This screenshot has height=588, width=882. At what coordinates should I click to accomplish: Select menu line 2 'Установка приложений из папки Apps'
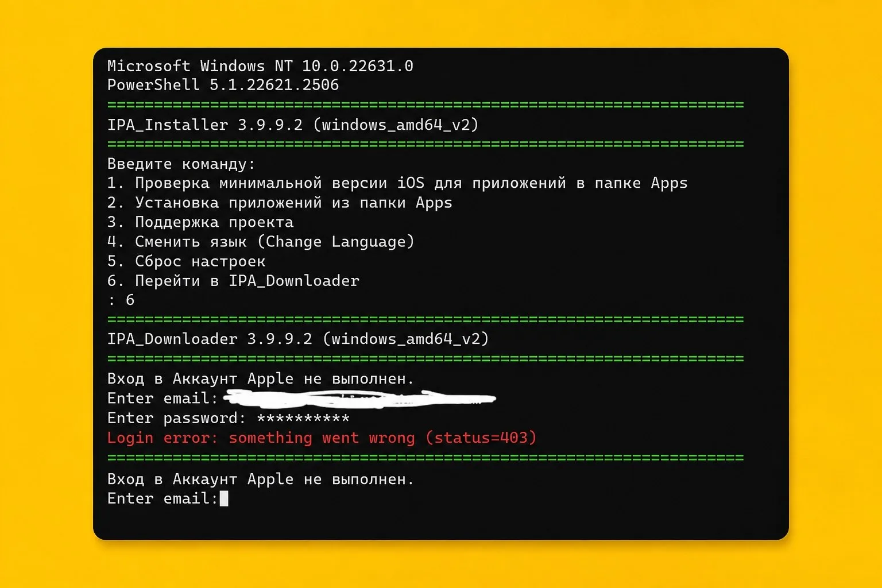click(x=280, y=203)
